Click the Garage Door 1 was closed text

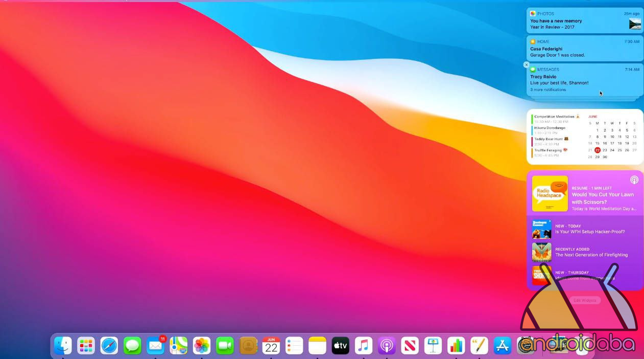pyautogui.click(x=558, y=55)
